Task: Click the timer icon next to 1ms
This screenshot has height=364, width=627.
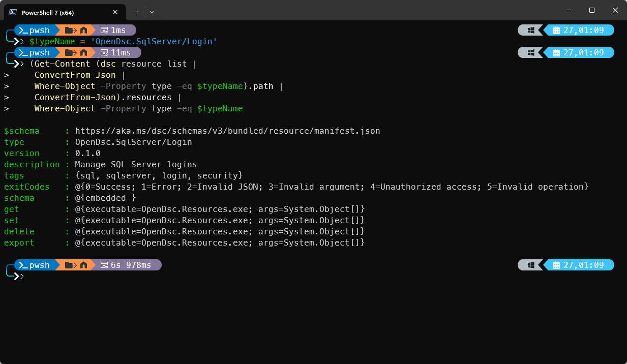Action: [x=104, y=31]
